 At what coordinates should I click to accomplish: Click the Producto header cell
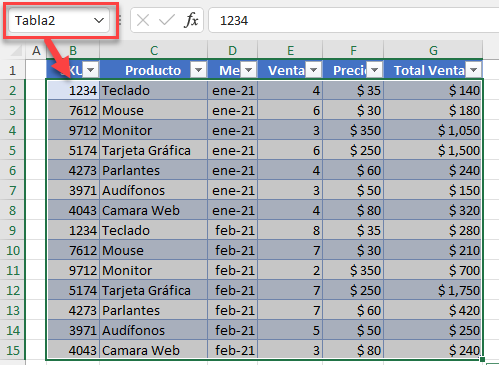click(153, 70)
